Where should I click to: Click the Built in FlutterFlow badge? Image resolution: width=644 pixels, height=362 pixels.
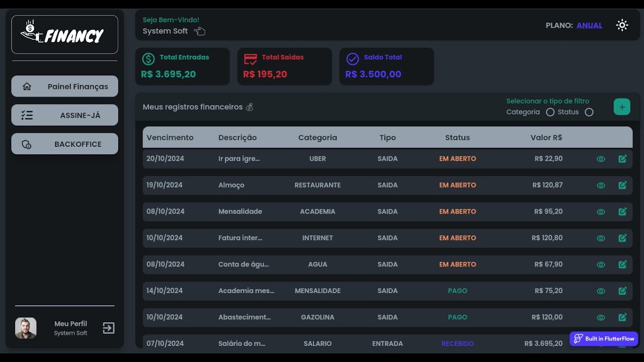[604, 339]
